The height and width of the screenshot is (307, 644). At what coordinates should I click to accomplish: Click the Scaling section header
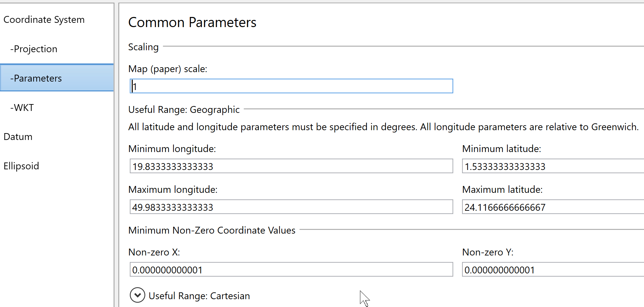point(143,47)
